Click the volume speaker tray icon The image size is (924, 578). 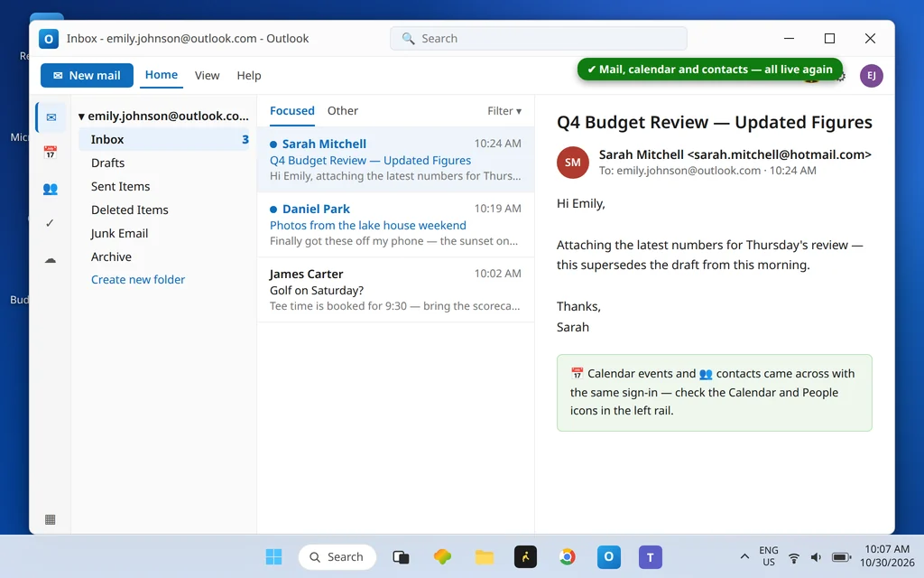point(816,557)
